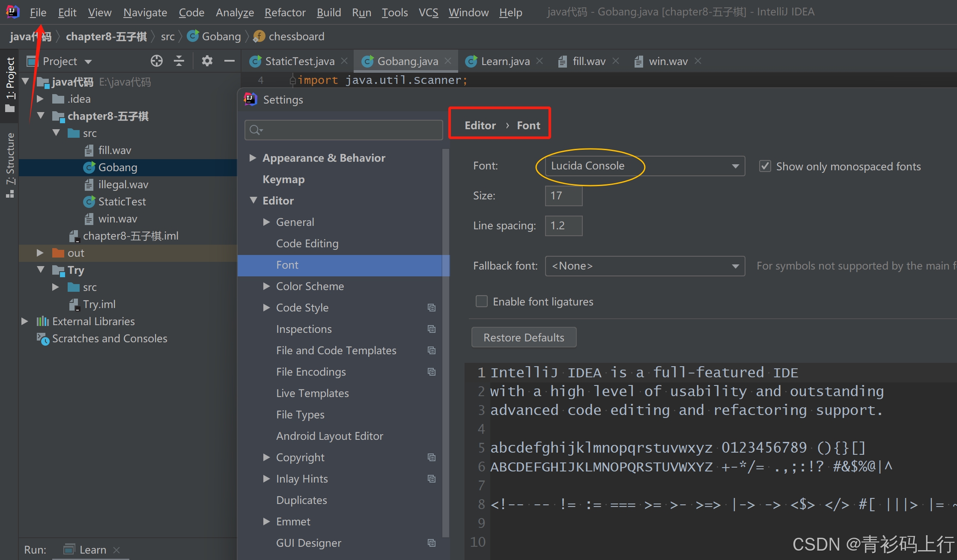Screen dimensions: 957x560
Task: Click the chessboard field icon in breadcrumb
Action: (259, 36)
